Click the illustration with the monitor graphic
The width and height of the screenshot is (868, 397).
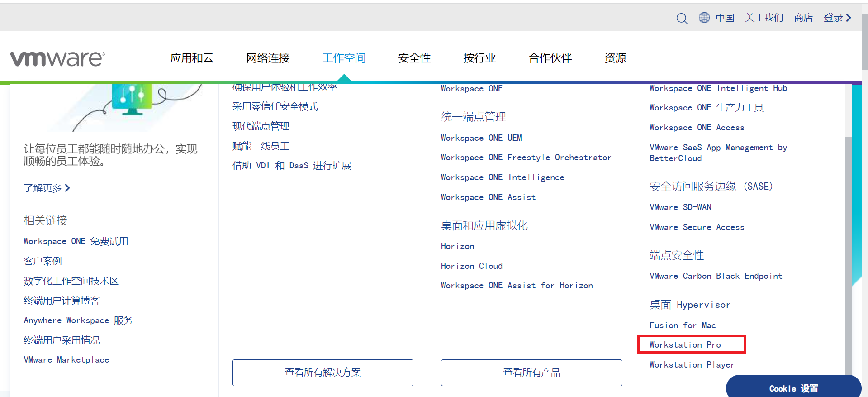point(132,102)
